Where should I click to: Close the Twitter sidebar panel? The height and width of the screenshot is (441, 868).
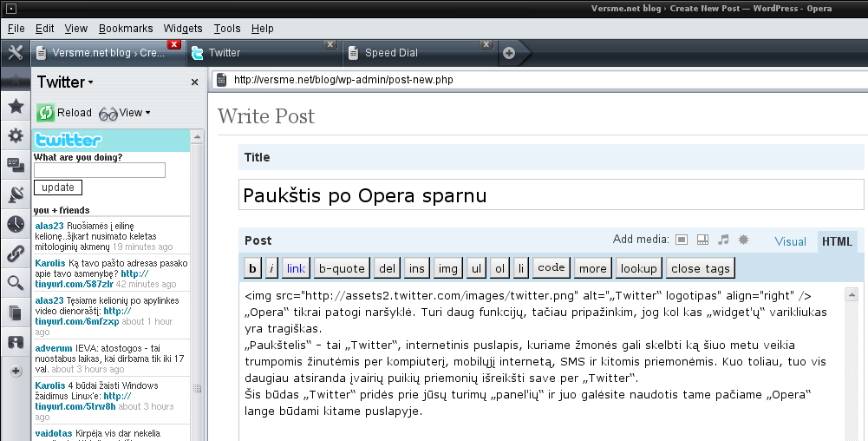(x=194, y=82)
